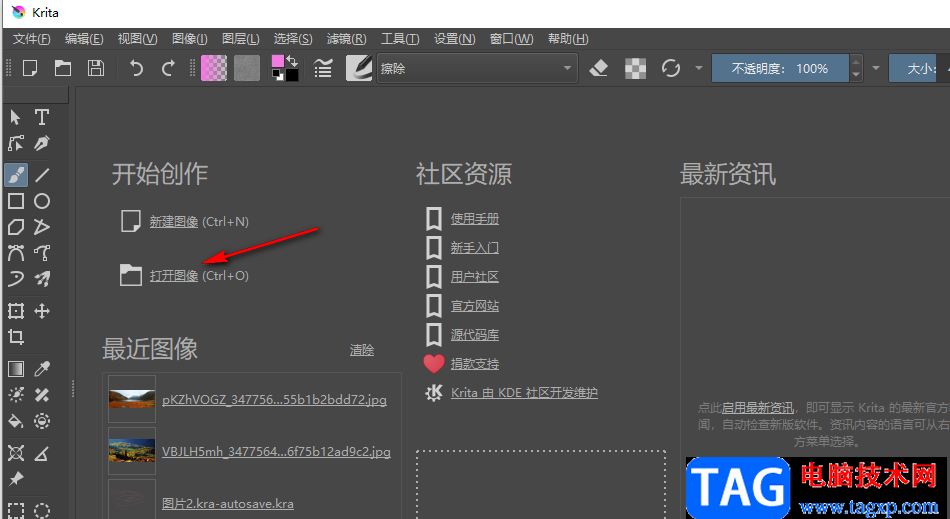Redo the last undone action
Screen dimensions: 950x519
(x=168, y=68)
